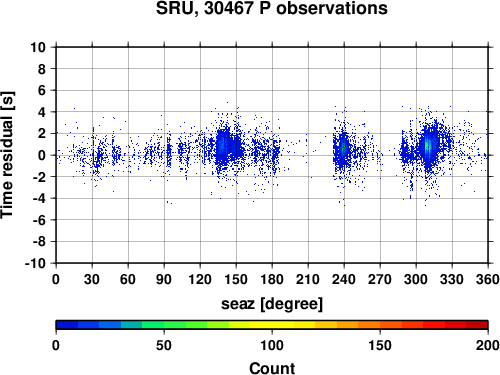
Task: Click the 200 label under the colorbar
Action: [x=487, y=345]
